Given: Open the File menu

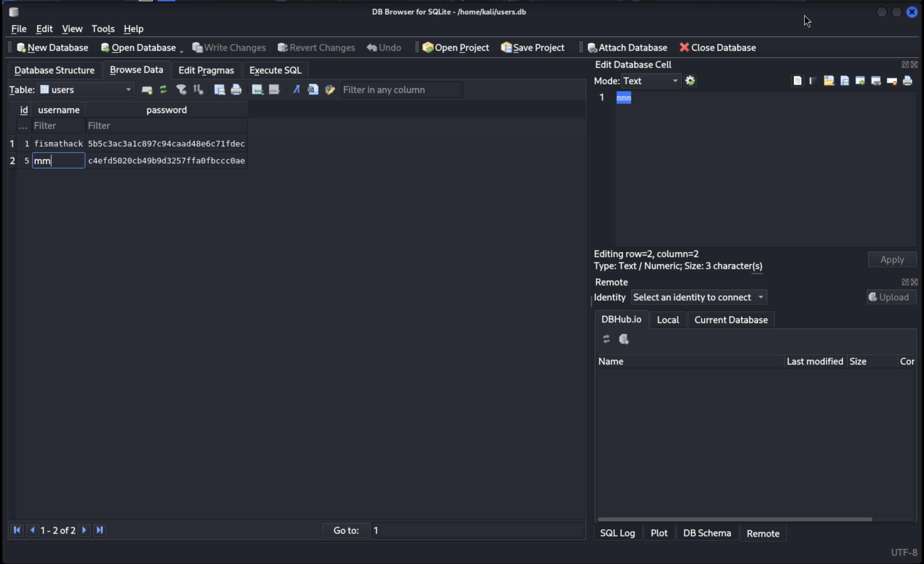Looking at the screenshot, I should click(x=19, y=29).
